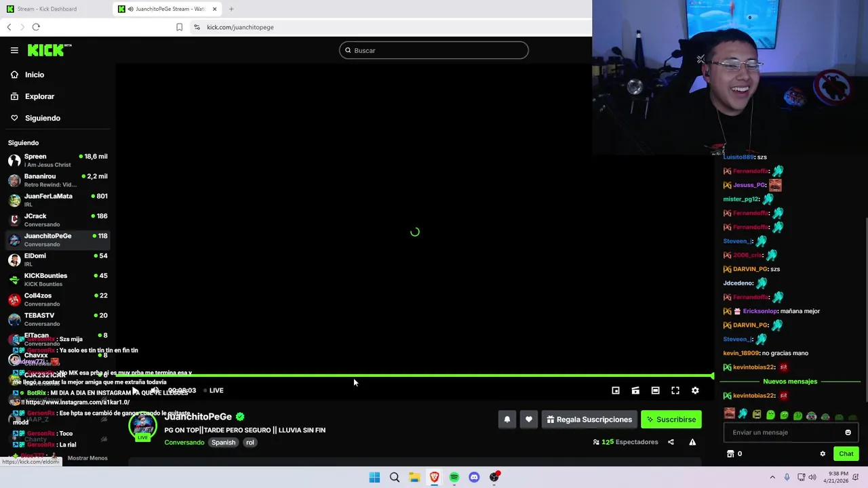Close the JuanchitoPeGe Stream tab
Image resolution: width=868 pixels, height=488 pixels.
pyautogui.click(x=215, y=9)
